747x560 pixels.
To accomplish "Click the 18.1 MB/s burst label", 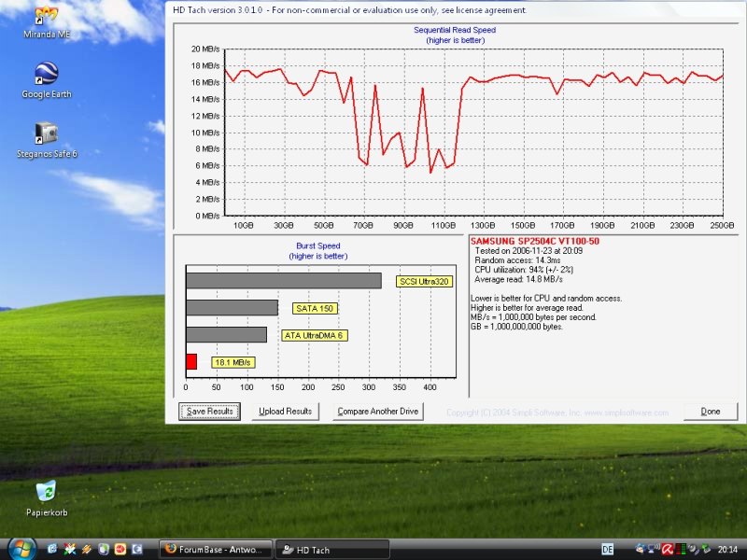I will pyautogui.click(x=233, y=362).
